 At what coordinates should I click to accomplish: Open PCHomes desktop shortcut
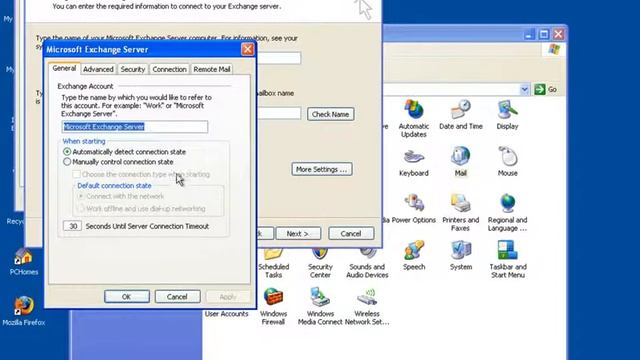[x=24, y=261]
